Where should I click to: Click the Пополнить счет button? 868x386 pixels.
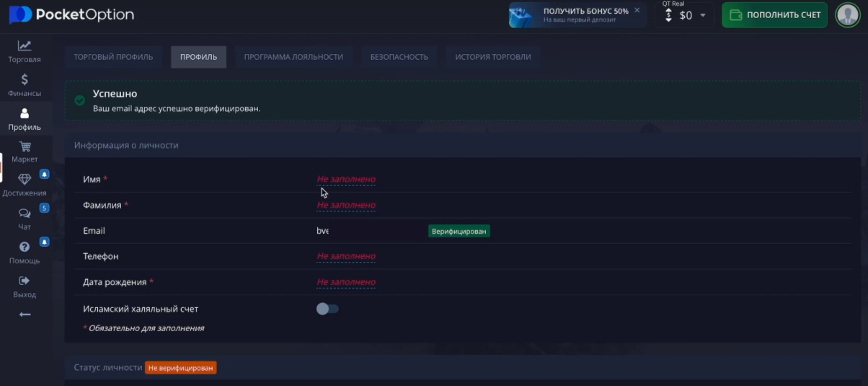774,15
